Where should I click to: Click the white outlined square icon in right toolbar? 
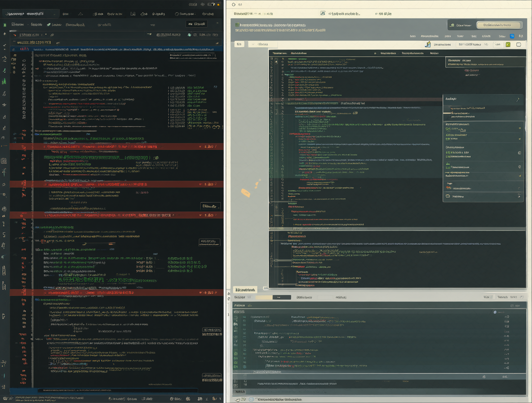tap(519, 45)
